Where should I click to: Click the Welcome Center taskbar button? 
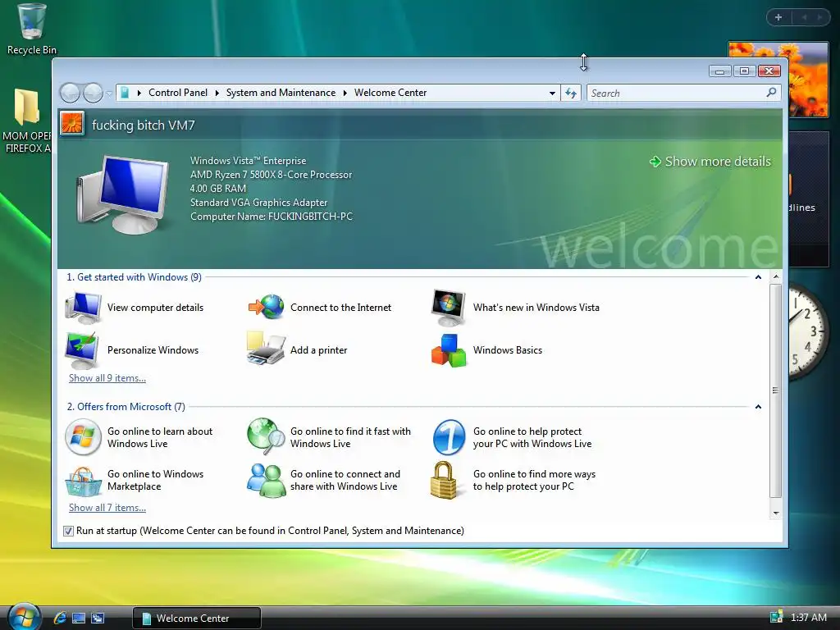(197, 618)
